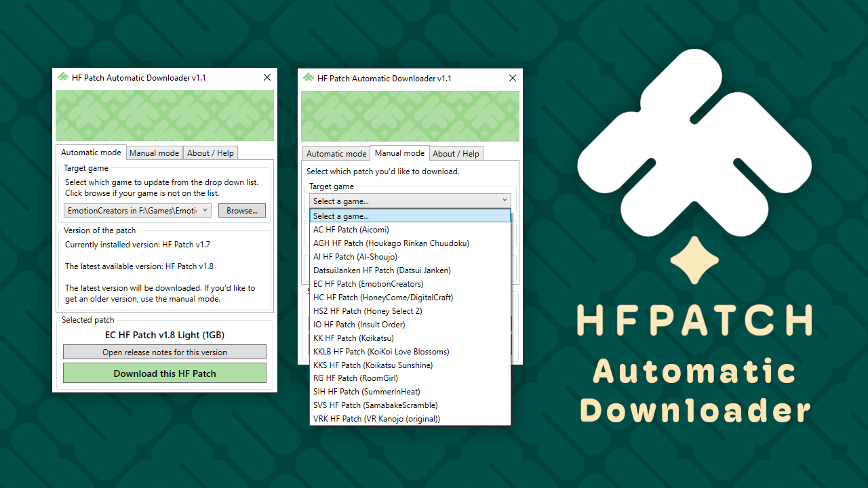
Task: Pick IO HF Patch (Insult Order)
Action: (x=410, y=325)
